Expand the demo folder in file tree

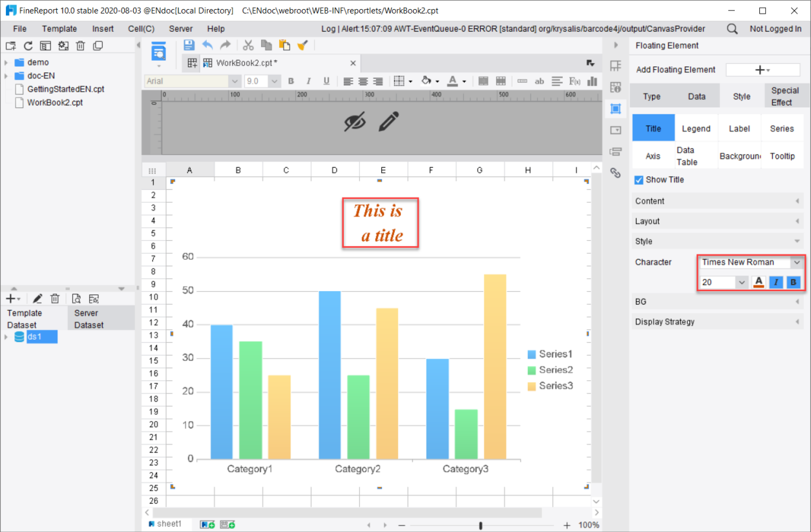pyautogui.click(x=6, y=63)
